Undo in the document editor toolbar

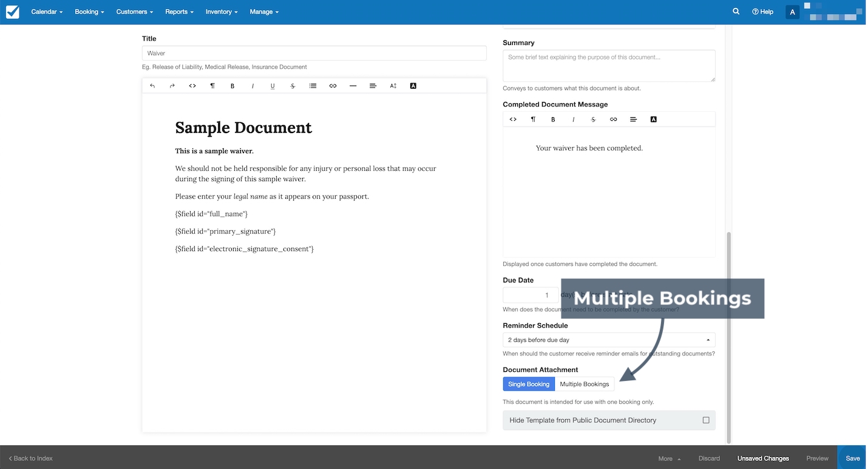click(x=152, y=86)
